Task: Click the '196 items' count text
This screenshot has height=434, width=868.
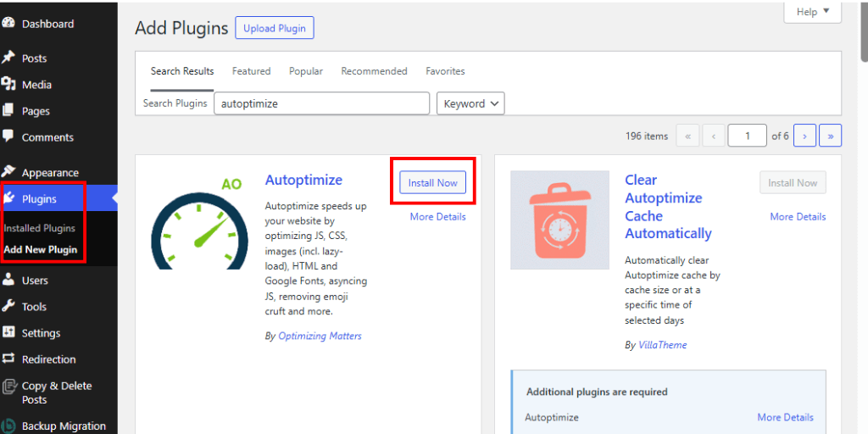Action: [647, 136]
